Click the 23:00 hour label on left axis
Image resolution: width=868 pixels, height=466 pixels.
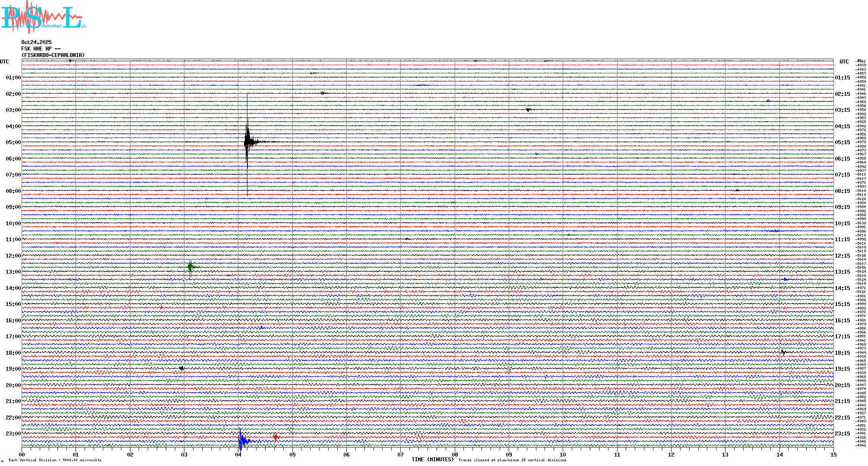coord(13,434)
